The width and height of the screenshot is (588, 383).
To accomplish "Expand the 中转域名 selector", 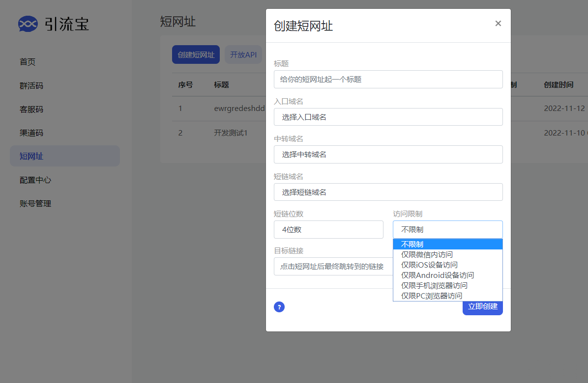I will point(388,155).
